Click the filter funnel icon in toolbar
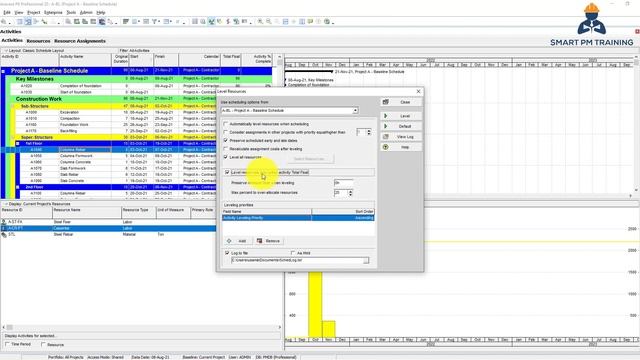This screenshot has height=360, width=640. (x=154, y=22)
